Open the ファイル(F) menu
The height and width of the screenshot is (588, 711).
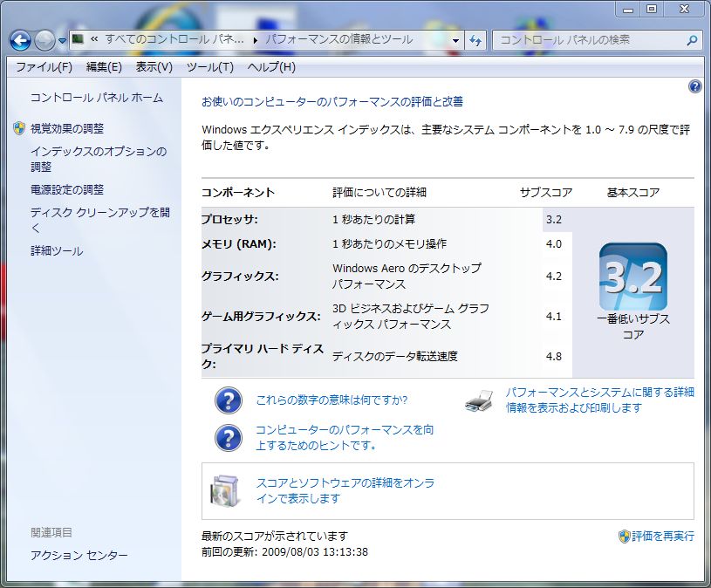tap(44, 67)
